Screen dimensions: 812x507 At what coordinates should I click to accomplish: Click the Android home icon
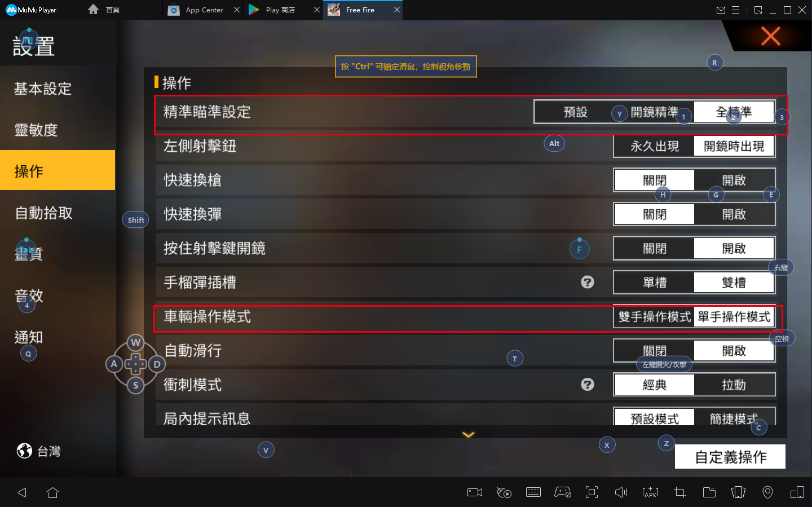(x=53, y=492)
